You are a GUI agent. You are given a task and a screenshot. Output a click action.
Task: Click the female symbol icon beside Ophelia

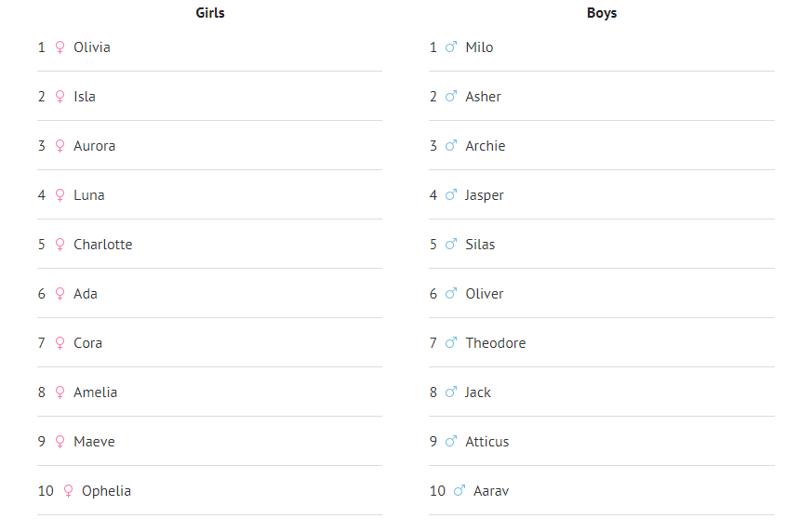[68, 491]
